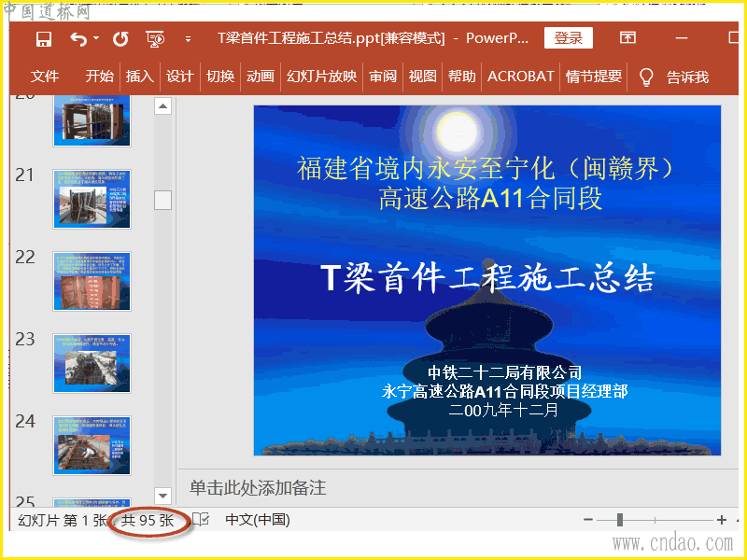The height and width of the screenshot is (560, 747).
Task: Select slide 24 thumbnail
Action: tap(92, 445)
